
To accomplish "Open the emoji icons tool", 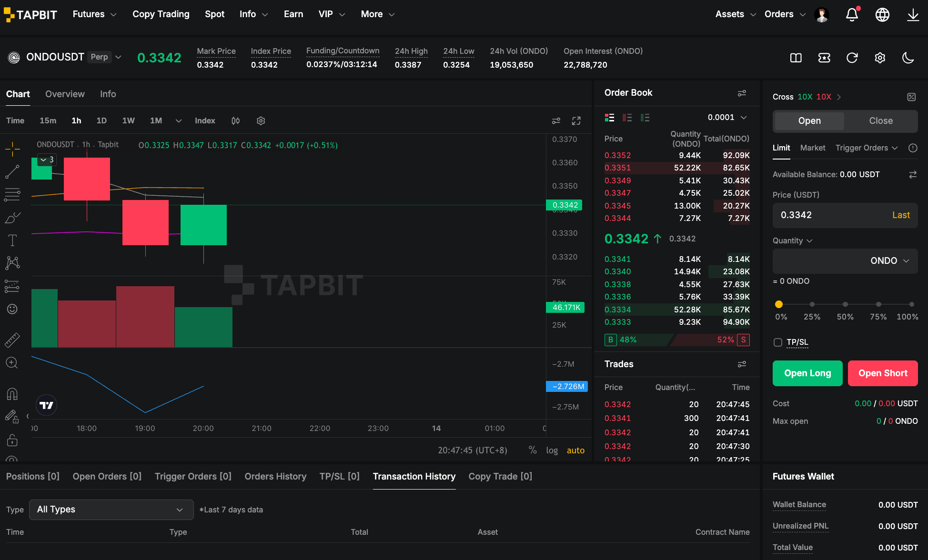I will (x=12, y=309).
